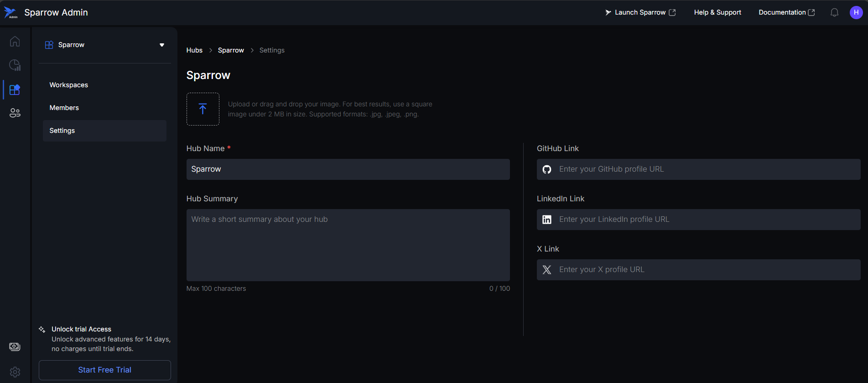Viewport: 868px width, 383px height.
Task: Open Help & Support
Action: point(717,12)
